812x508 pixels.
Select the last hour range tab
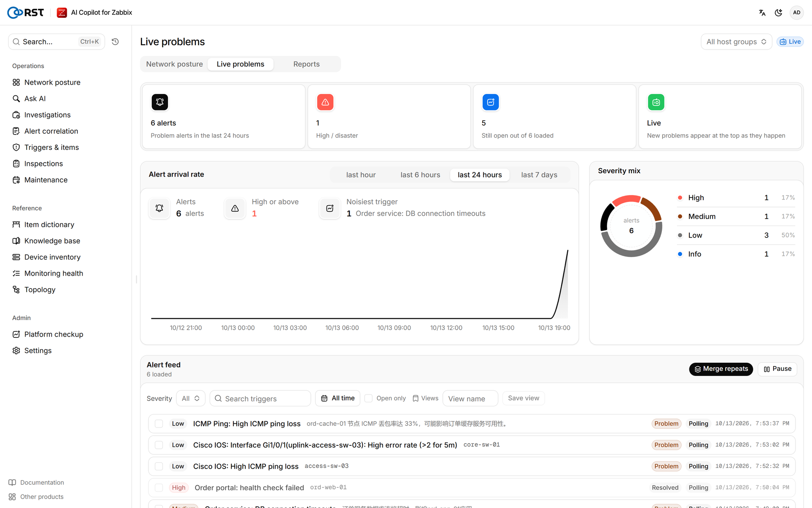pos(361,175)
